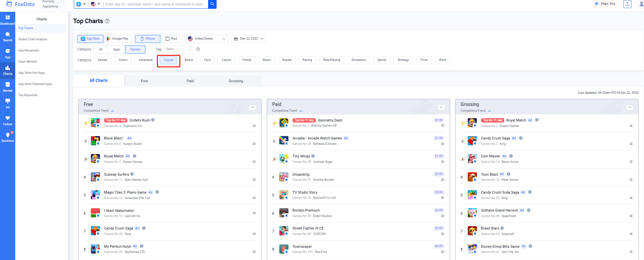644x260 pixels.
Task: Click the FoxData logo
Action: [x=20, y=4]
